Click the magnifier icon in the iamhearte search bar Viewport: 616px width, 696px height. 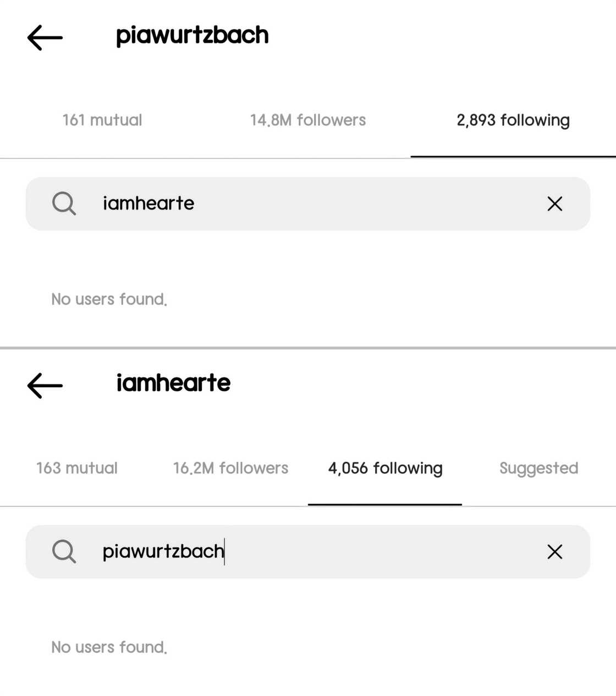pyautogui.click(x=64, y=203)
